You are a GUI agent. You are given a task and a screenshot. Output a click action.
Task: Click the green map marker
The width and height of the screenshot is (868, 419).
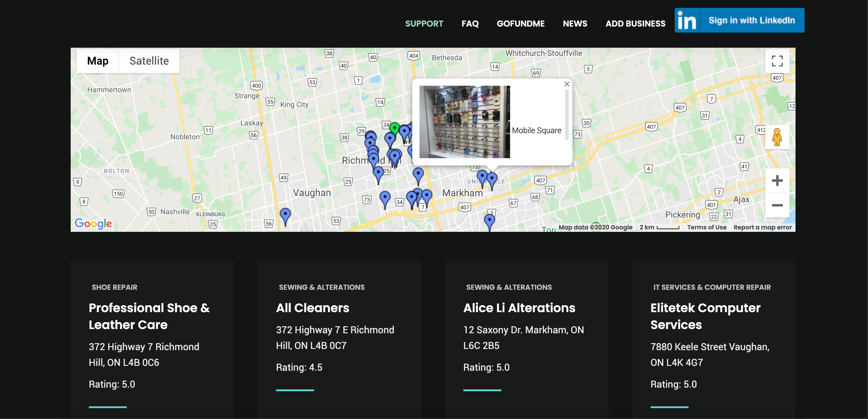pyautogui.click(x=394, y=128)
